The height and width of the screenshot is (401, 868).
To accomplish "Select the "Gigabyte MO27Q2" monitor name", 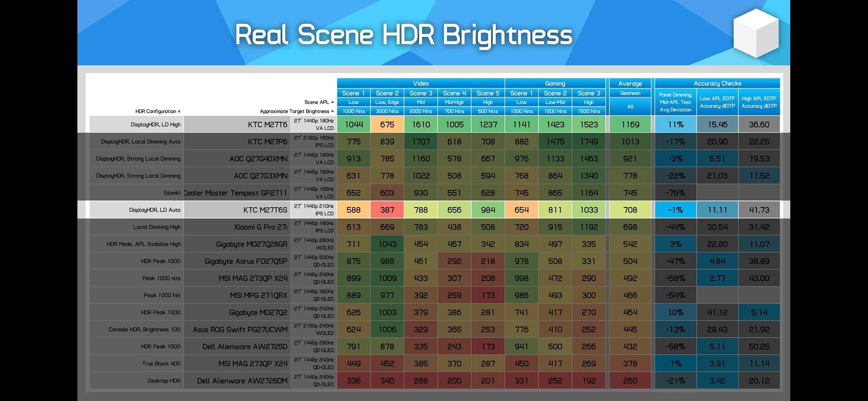I will 258,313.
